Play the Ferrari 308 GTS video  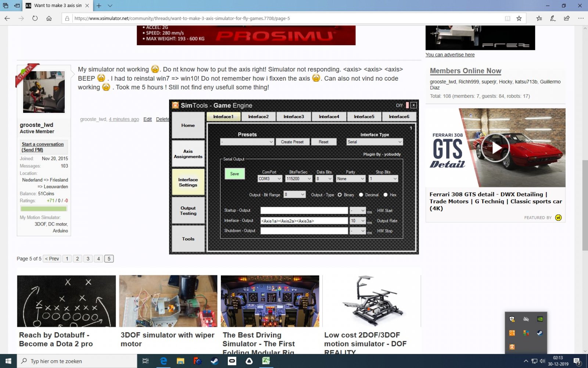(496, 148)
